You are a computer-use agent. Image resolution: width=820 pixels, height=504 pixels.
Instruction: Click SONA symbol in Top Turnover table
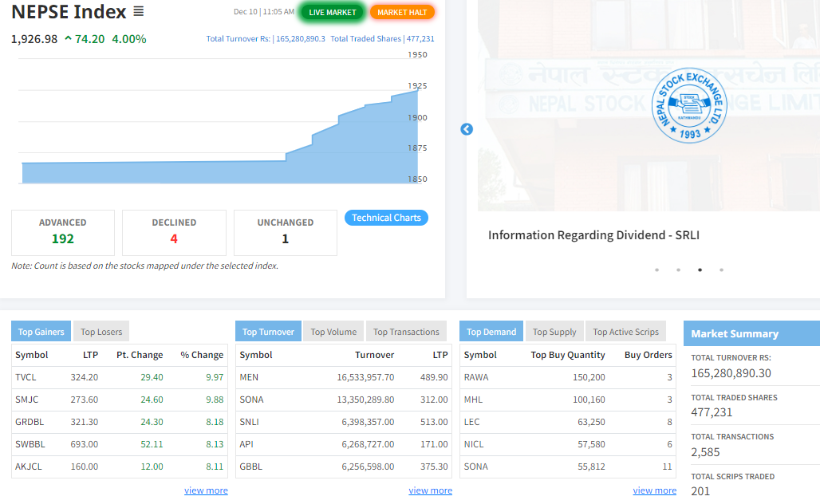pos(251,400)
